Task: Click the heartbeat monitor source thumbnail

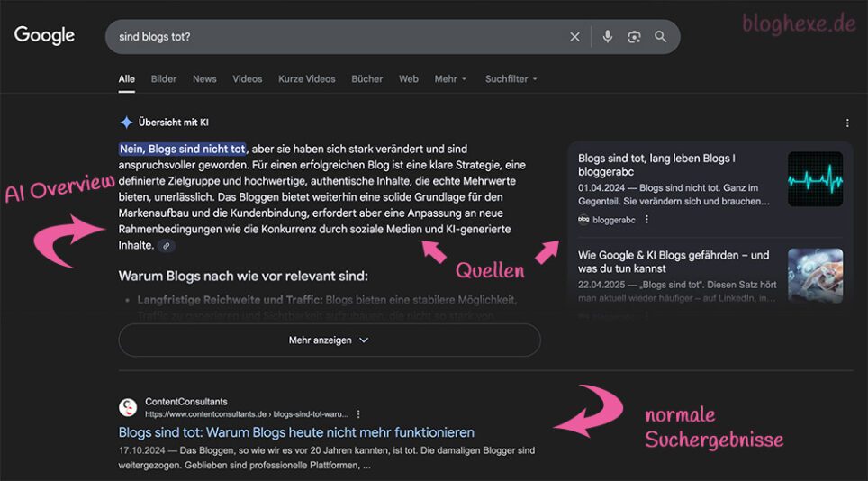Action: pyautogui.click(x=815, y=179)
